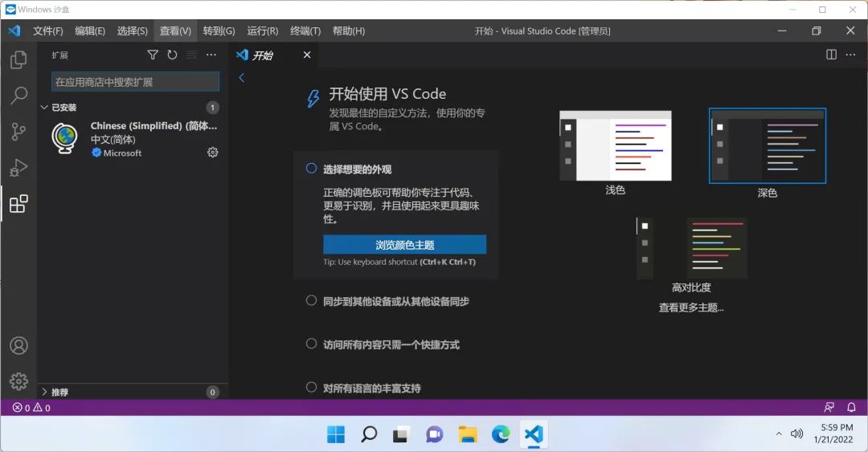
Task: Click the Microsoft publisher label
Action: (122, 153)
